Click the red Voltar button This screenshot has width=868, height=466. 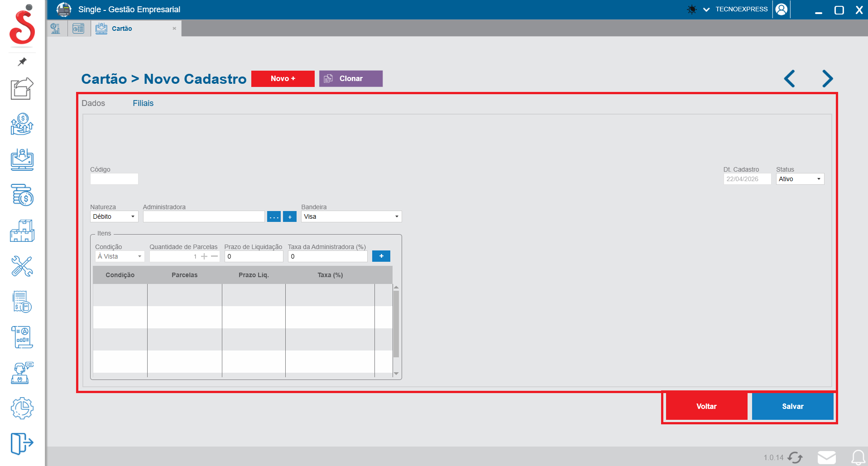[x=706, y=406]
